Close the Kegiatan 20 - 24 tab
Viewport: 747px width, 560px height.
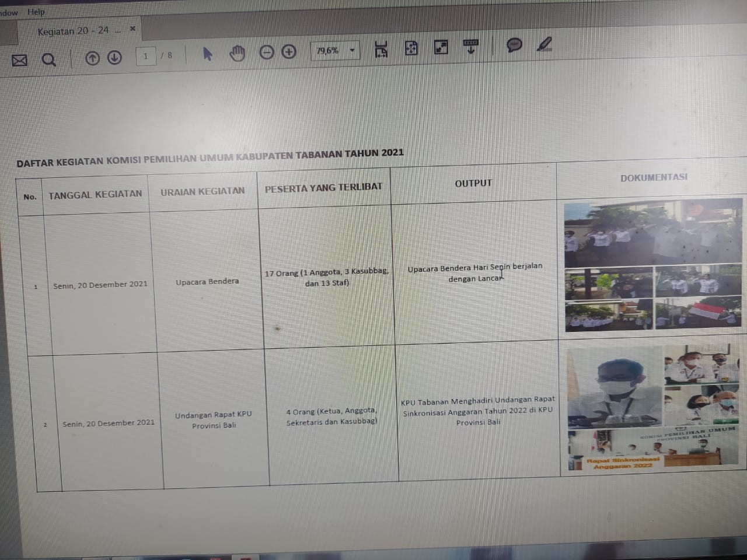pos(132,29)
